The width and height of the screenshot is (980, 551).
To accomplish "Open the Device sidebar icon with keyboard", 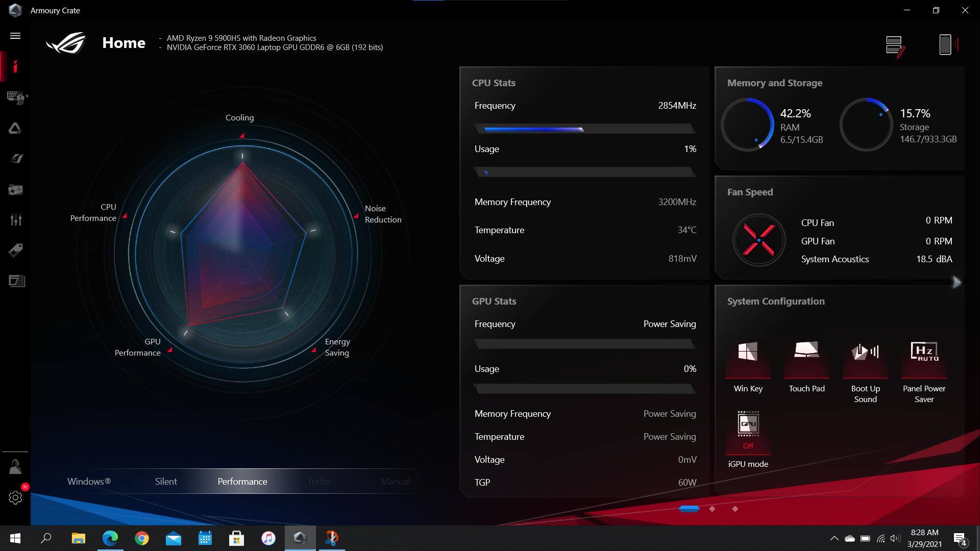I will (x=16, y=97).
